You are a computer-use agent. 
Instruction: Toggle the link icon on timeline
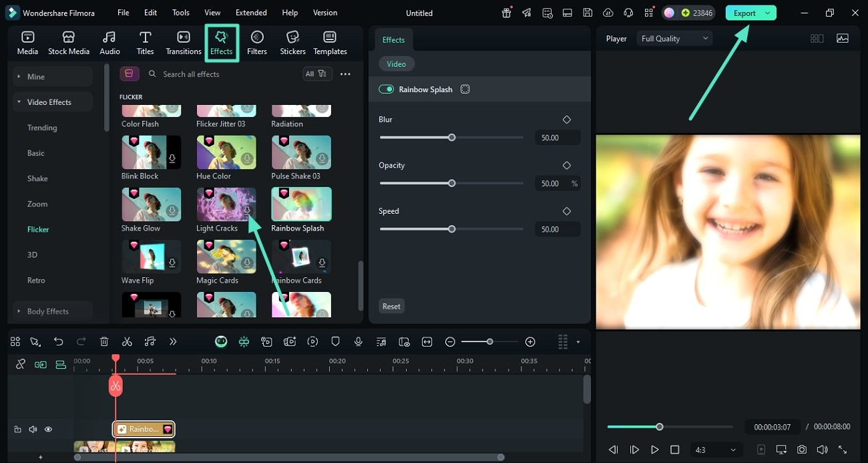click(x=21, y=364)
